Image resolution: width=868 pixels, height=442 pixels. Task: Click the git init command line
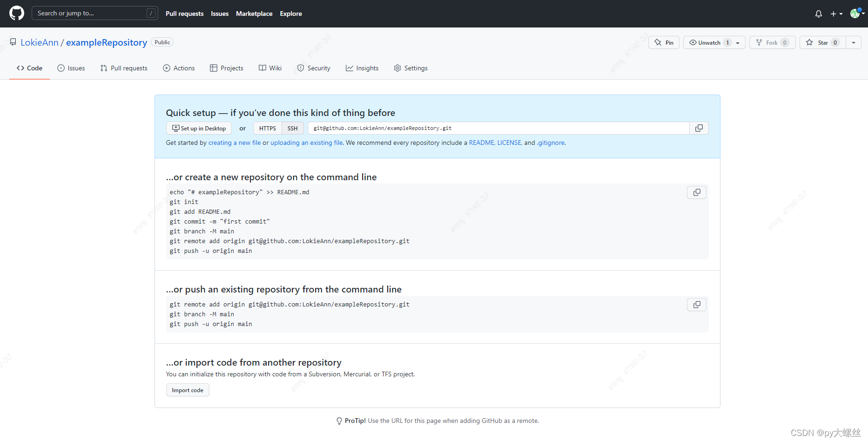coord(184,202)
